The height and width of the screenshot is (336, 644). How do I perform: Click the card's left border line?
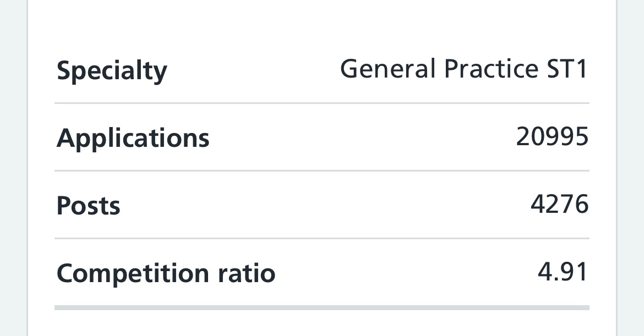pos(28,168)
